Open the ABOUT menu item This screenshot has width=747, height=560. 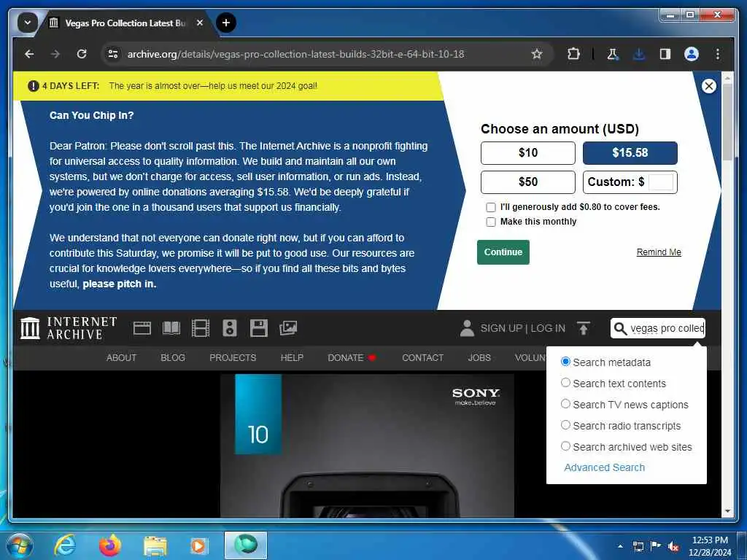pos(121,357)
